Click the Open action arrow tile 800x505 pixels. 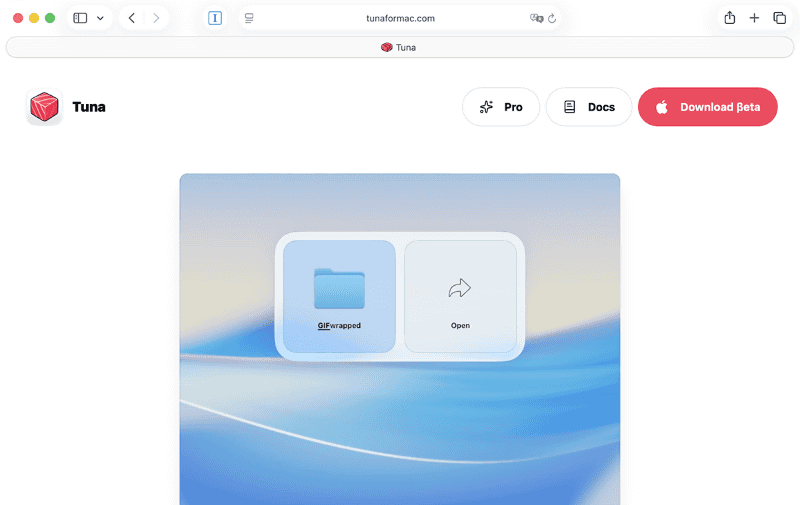pyautogui.click(x=460, y=296)
